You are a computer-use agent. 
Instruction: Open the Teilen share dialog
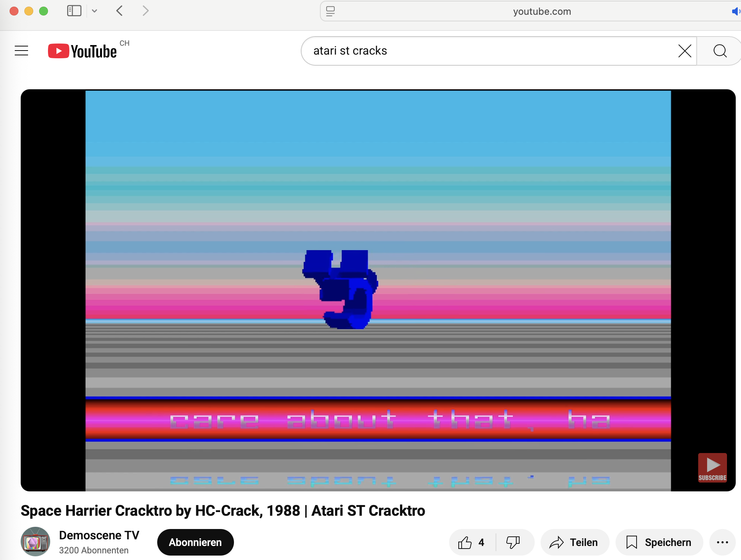574,542
